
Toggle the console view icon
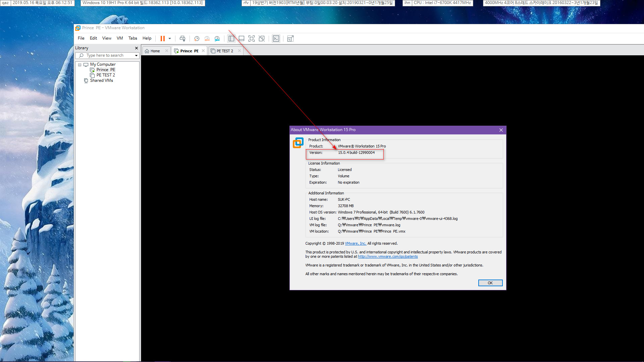(276, 39)
